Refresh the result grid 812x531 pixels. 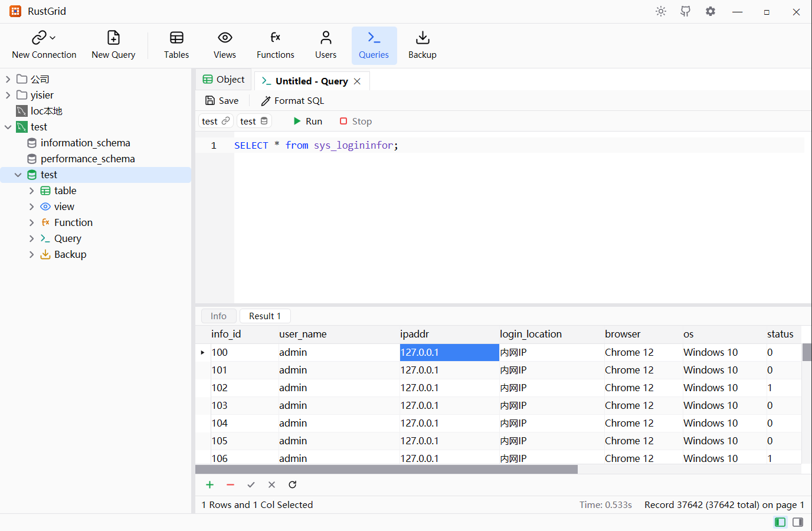click(x=292, y=484)
